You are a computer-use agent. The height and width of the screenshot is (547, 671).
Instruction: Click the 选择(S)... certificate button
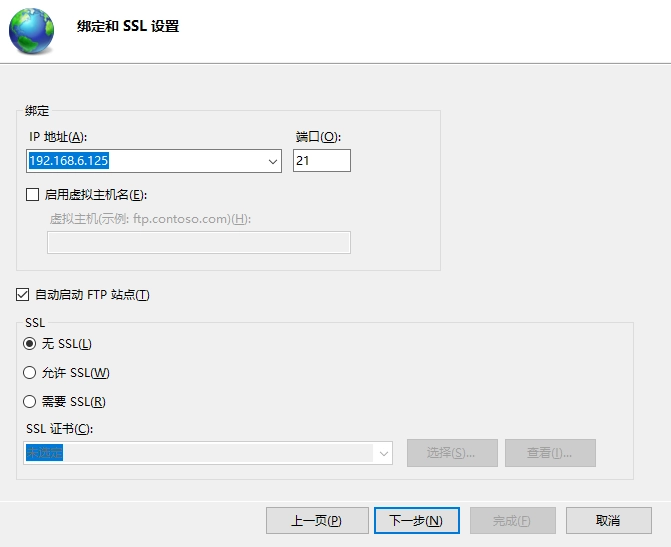(450, 453)
